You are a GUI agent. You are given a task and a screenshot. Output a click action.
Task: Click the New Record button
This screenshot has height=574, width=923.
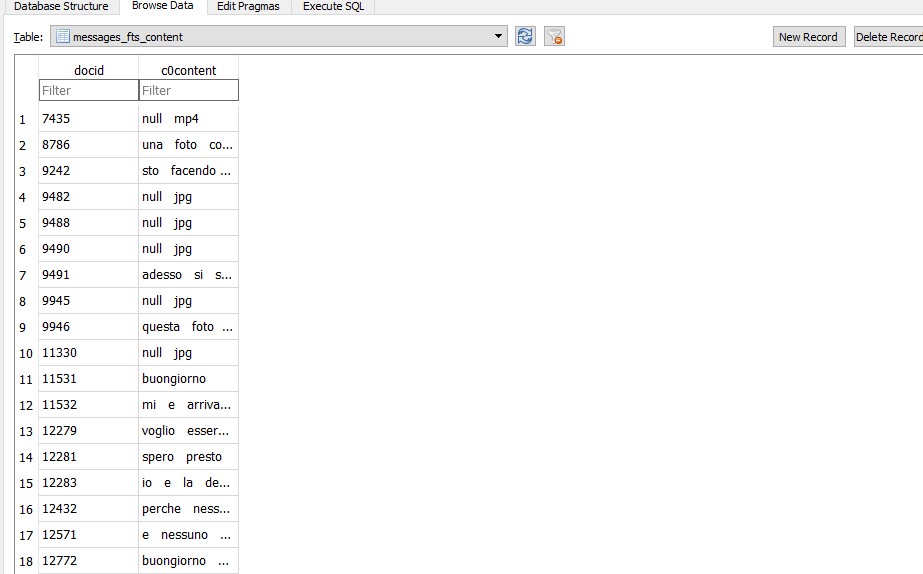click(x=808, y=37)
